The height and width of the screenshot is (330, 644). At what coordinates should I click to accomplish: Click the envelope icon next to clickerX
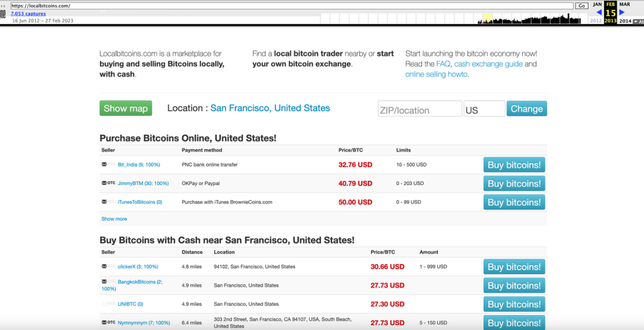[x=103, y=267]
